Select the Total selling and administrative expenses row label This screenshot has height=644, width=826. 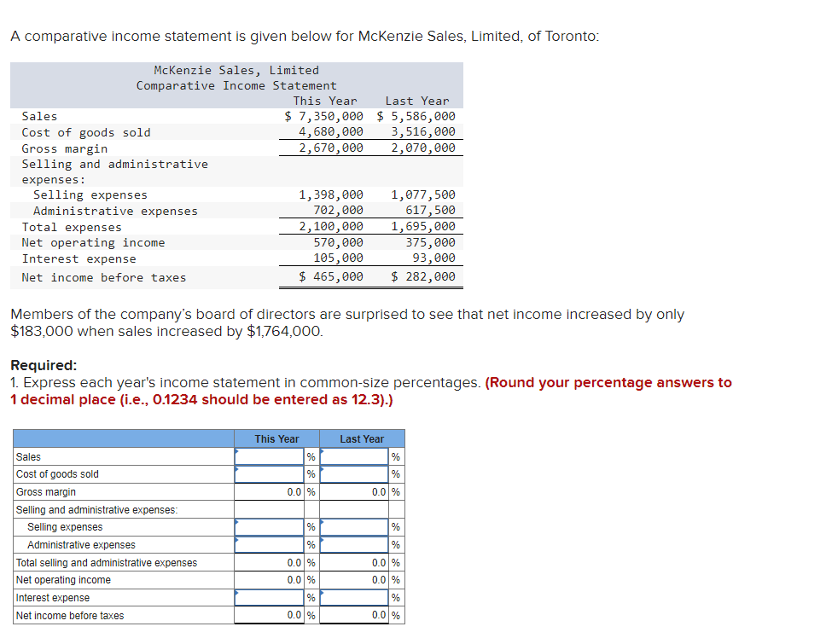106,562
